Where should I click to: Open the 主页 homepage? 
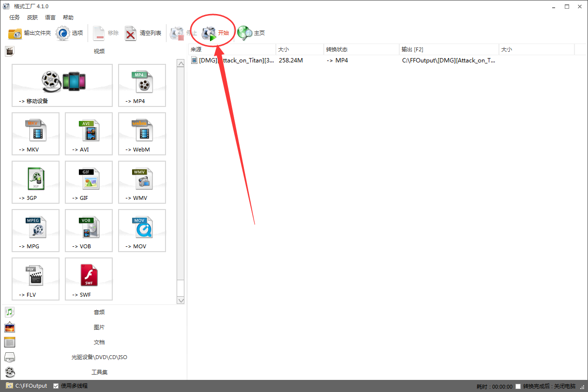click(x=251, y=33)
